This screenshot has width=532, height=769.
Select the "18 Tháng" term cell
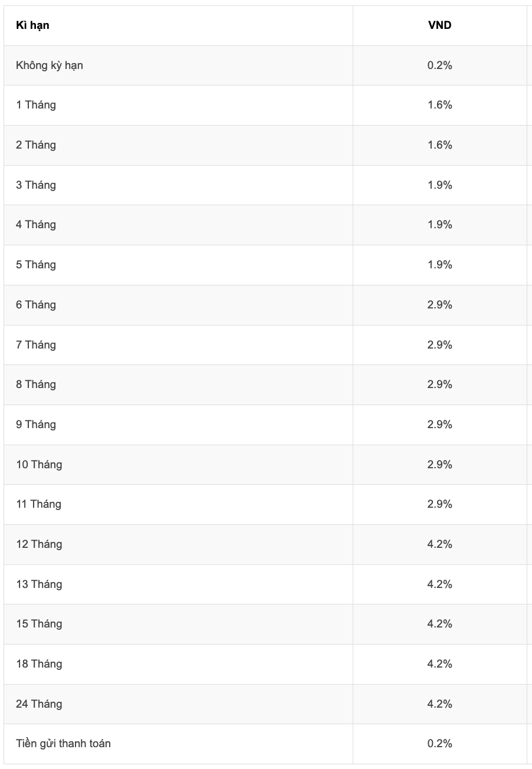click(x=39, y=664)
